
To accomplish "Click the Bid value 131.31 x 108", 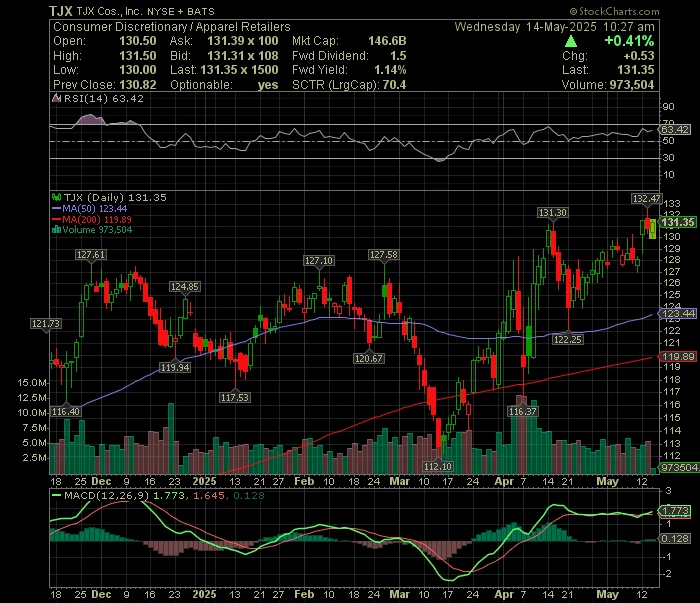I will pyautogui.click(x=242, y=56).
